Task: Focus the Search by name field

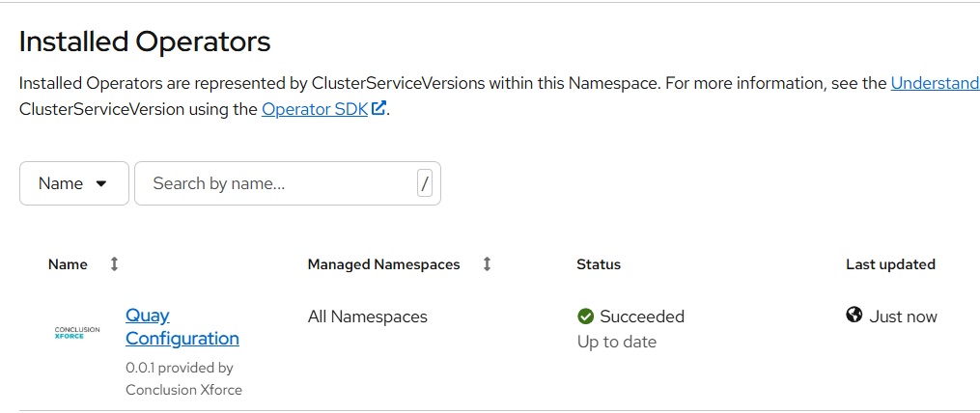Action: 275,183
